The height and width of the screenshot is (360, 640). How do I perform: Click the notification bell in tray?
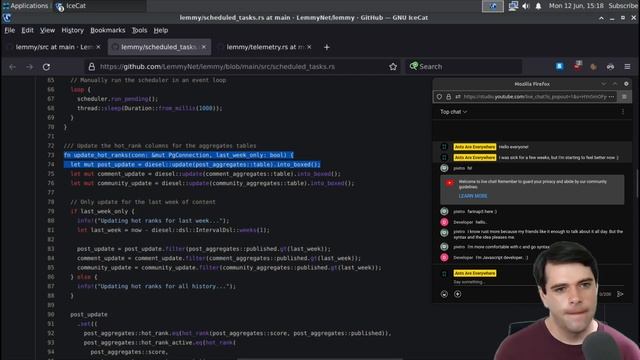click(538, 6)
